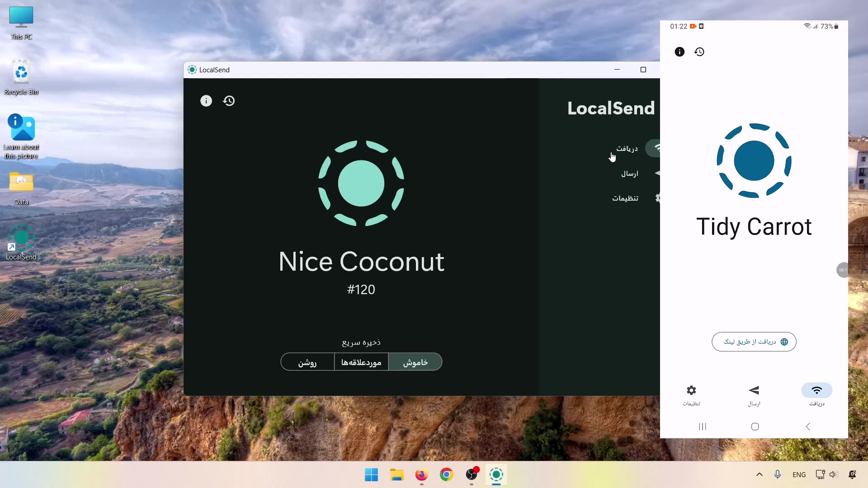The height and width of the screenshot is (488, 868).
Task: Click LocalSend title bar app icon
Action: 192,70
